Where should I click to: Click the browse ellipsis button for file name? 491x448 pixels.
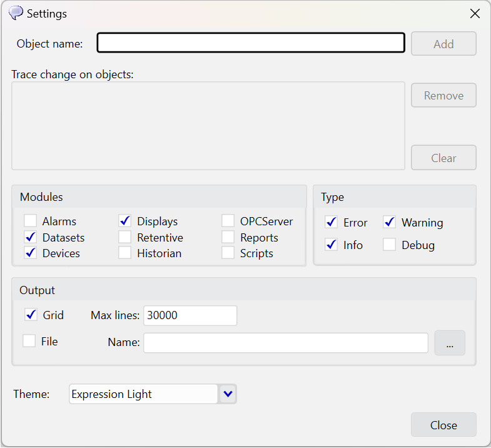(x=450, y=343)
